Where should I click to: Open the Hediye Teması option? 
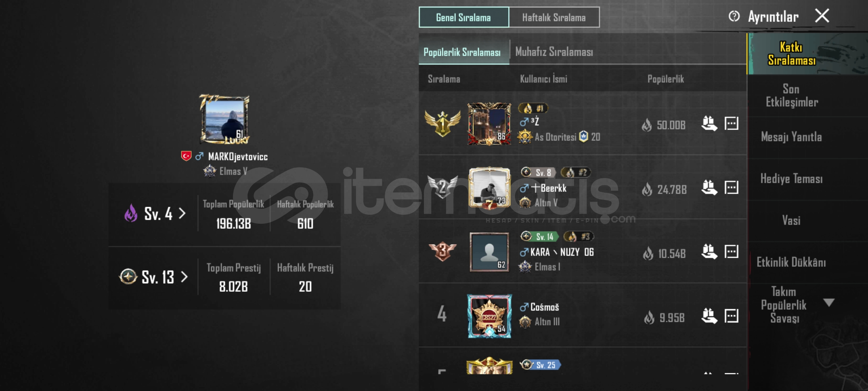(x=792, y=179)
